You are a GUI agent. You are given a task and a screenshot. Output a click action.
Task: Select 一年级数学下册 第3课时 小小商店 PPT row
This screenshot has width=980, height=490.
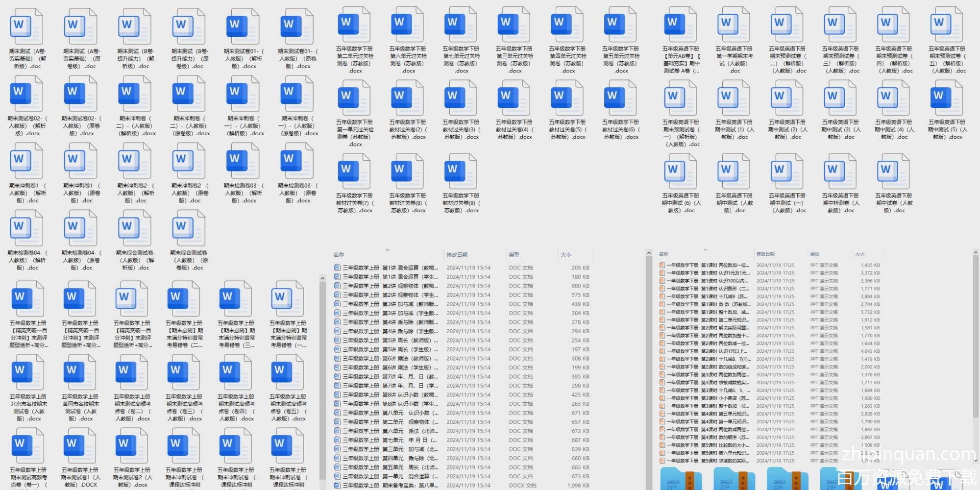(706, 398)
